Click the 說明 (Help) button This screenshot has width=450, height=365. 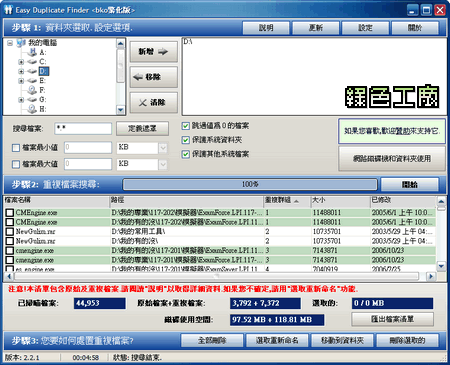(x=266, y=28)
